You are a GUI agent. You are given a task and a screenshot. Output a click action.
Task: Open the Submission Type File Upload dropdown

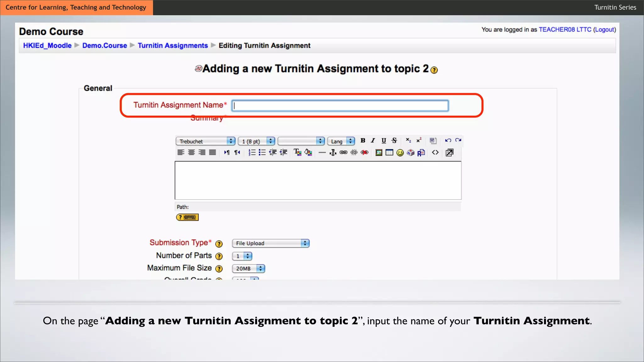pos(270,243)
